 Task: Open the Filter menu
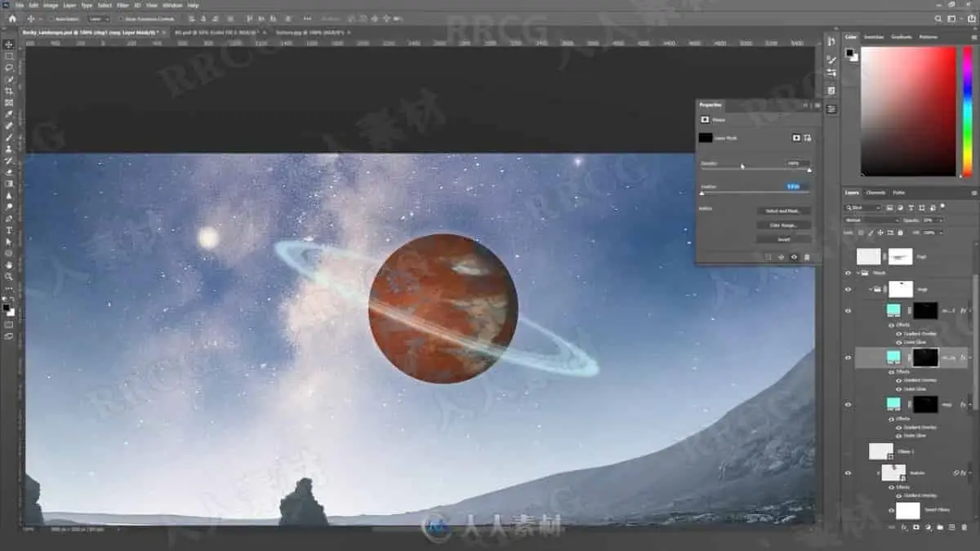122,5
